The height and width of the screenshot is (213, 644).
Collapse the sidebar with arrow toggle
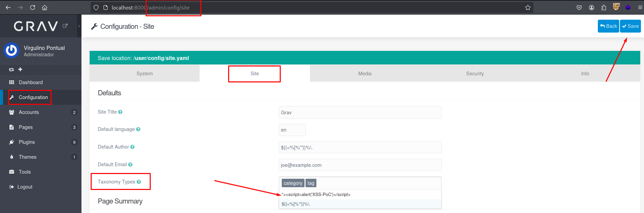point(79,26)
